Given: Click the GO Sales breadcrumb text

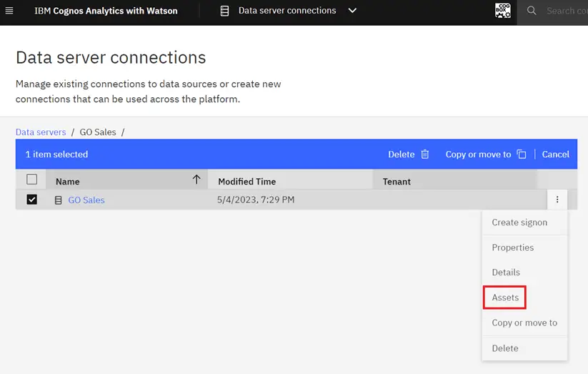Looking at the screenshot, I should [98, 132].
